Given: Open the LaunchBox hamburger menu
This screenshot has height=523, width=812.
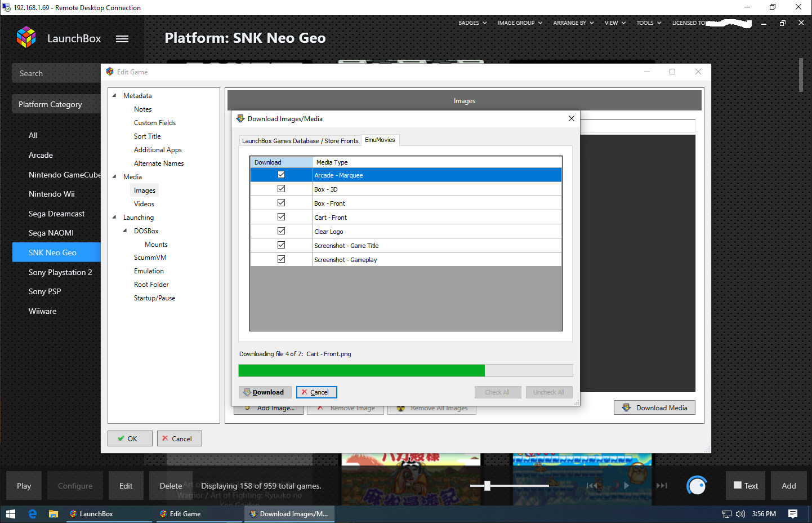Looking at the screenshot, I should click(122, 39).
